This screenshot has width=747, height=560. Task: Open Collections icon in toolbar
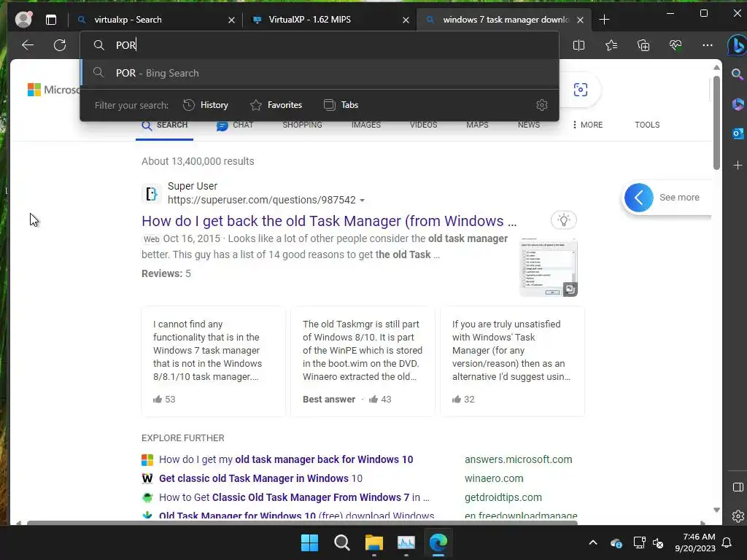tap(643, 45)
